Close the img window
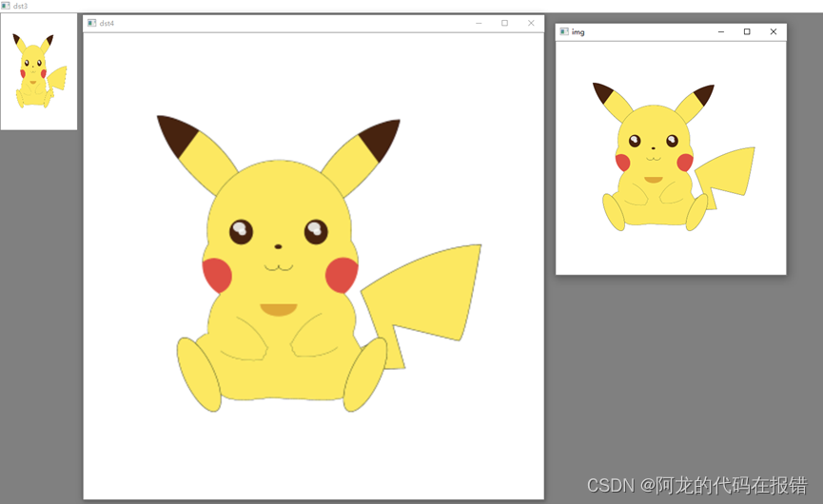Screen dimensions: 823x504 774,31
